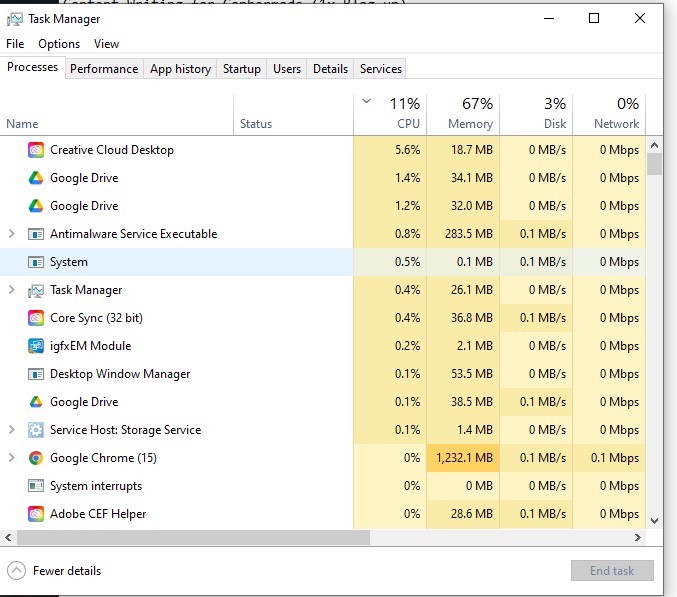Click the igfxEM Module icon
The width and height of the screenshot is (677, 597).
(36, 346)
